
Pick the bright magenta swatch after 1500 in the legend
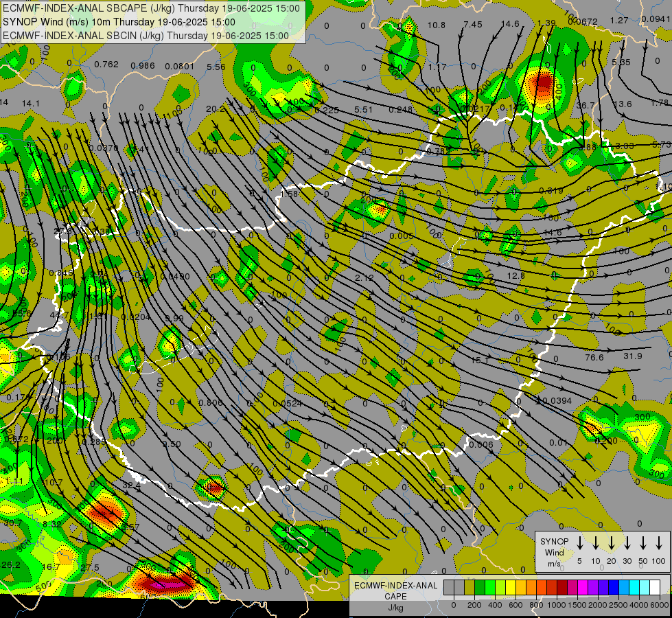(583, 588)
